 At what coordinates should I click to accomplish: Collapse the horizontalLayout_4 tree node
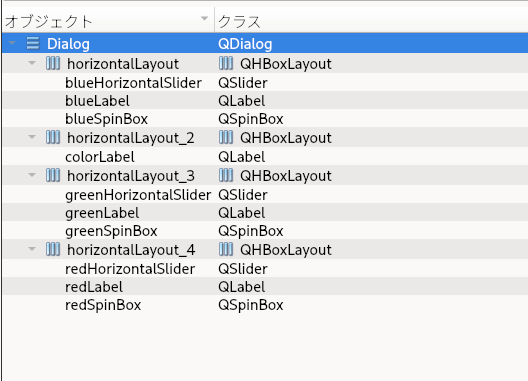(32, 249)
